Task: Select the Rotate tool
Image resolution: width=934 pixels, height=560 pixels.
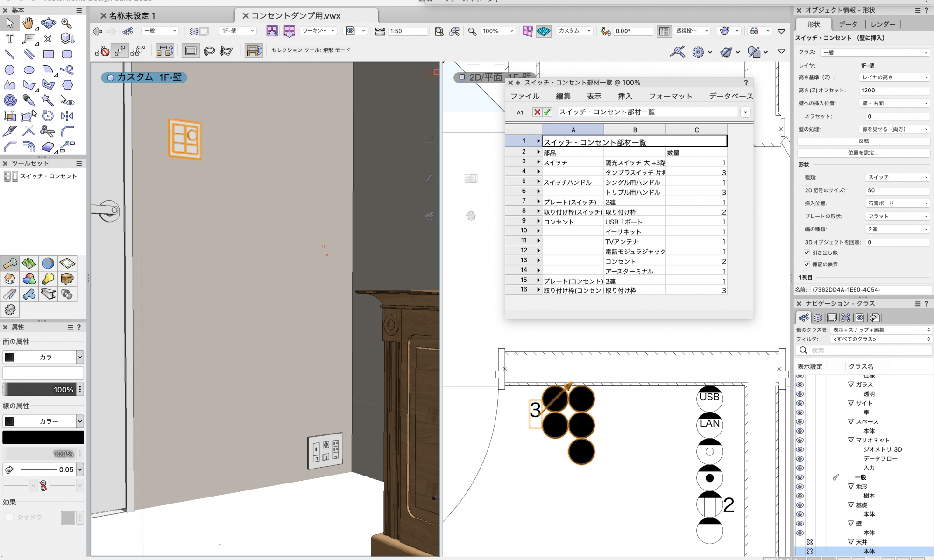Action: (48, 116)
